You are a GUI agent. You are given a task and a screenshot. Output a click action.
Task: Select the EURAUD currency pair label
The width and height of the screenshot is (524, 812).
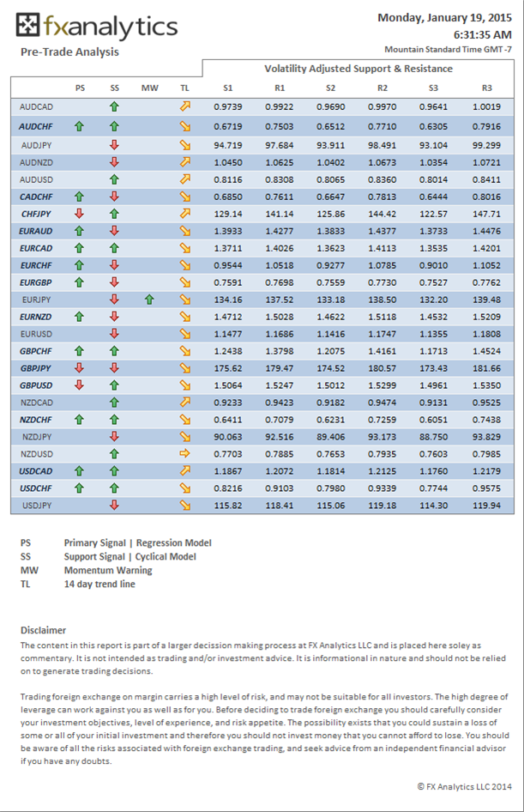click(x=36, y=231)
